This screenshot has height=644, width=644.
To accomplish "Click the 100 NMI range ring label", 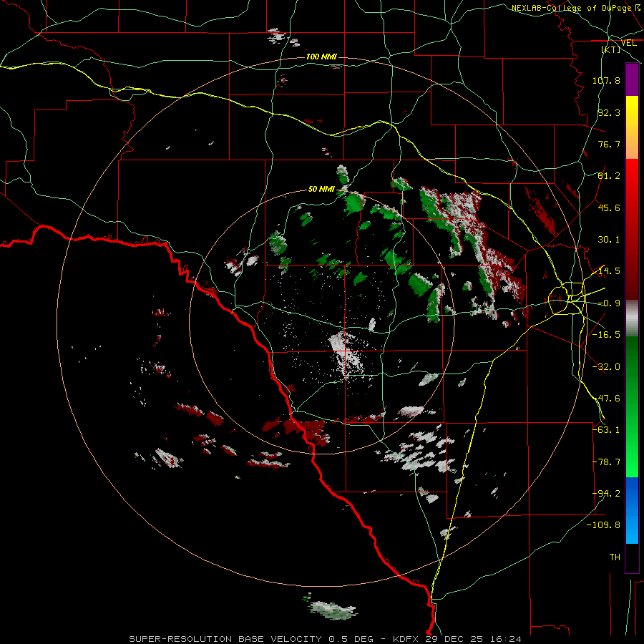I will (x=321, y=57).
